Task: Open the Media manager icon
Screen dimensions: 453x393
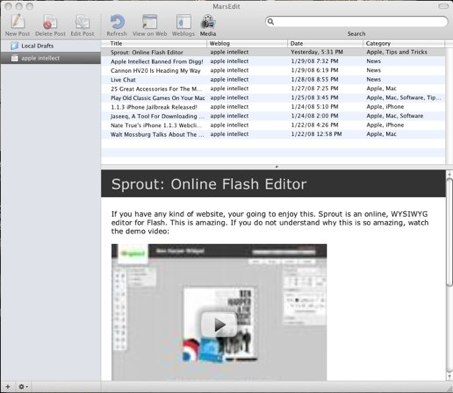Action: [208, 22]
